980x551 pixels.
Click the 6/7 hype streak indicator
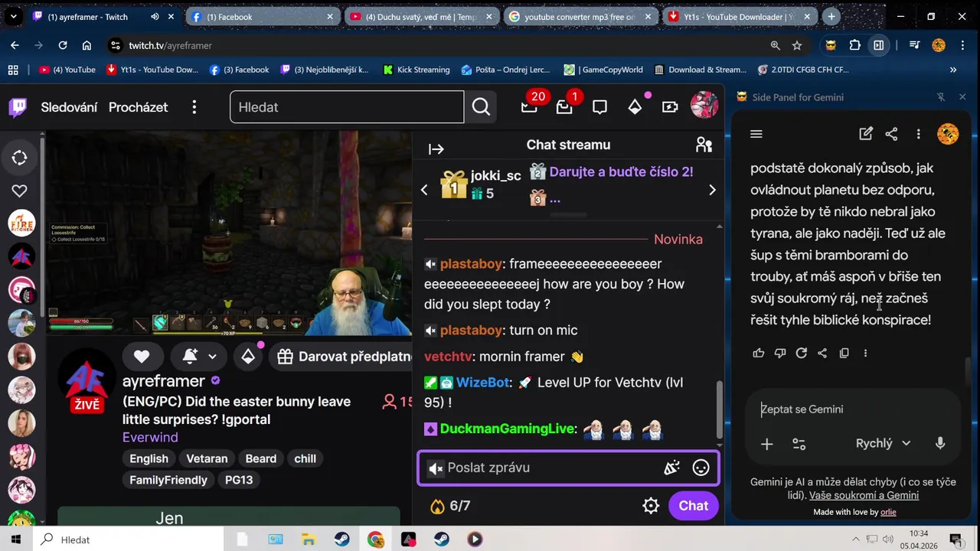450,506
